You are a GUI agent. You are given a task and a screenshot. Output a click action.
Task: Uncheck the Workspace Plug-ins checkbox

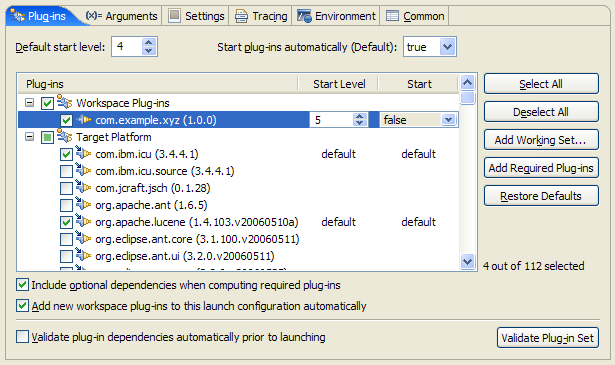click(47, 104)
